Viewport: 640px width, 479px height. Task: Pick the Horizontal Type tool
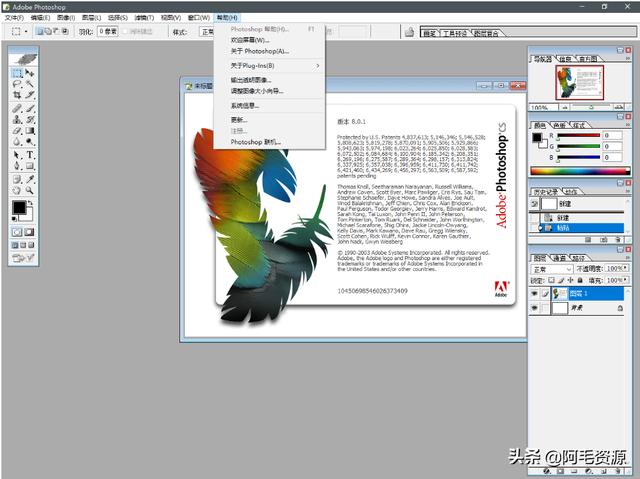coord(30,155)
